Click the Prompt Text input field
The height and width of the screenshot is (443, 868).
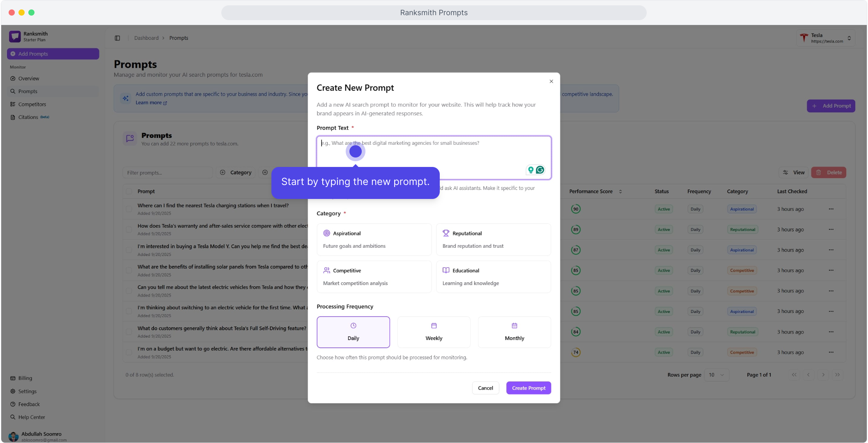tap(434, 158)
